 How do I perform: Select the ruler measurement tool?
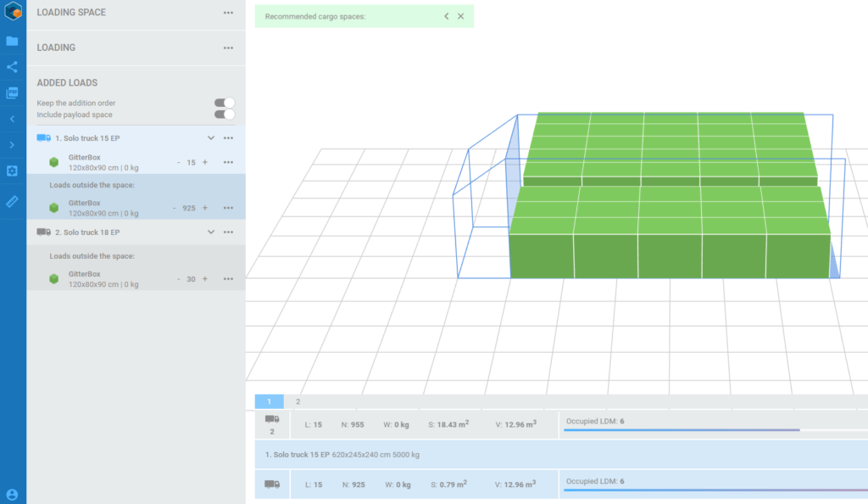pos(12,201)
